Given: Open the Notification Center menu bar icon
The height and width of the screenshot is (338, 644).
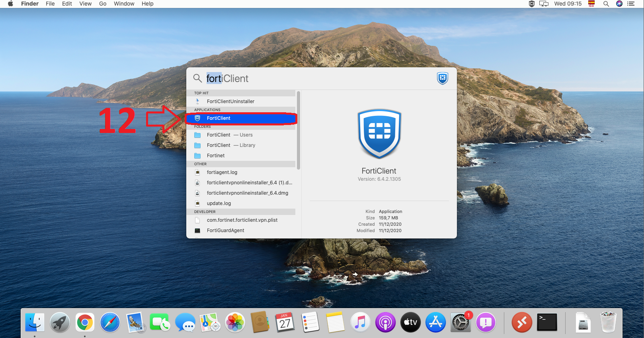Looking at the screenshot, I should [x=631, y=4].
